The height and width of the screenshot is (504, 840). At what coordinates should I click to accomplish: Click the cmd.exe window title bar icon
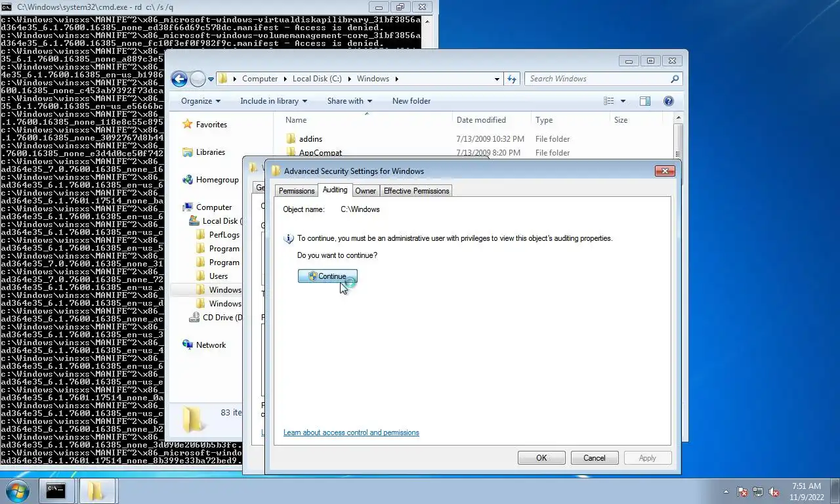[x=7, y=7]
